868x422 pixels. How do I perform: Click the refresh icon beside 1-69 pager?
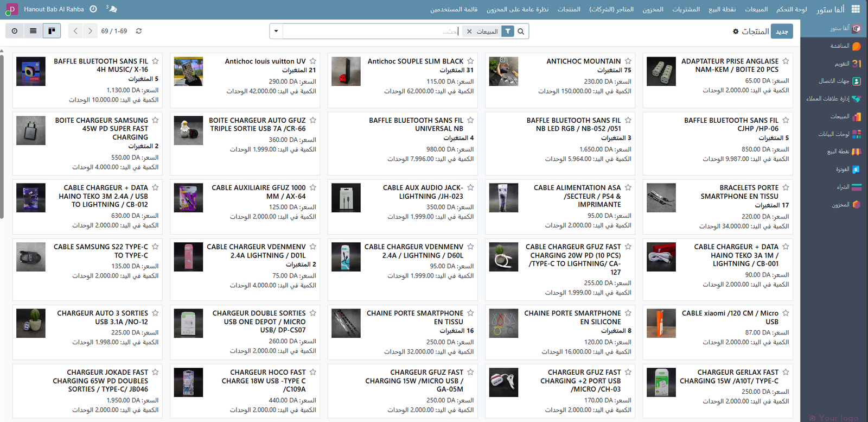(x=139, y=31)
